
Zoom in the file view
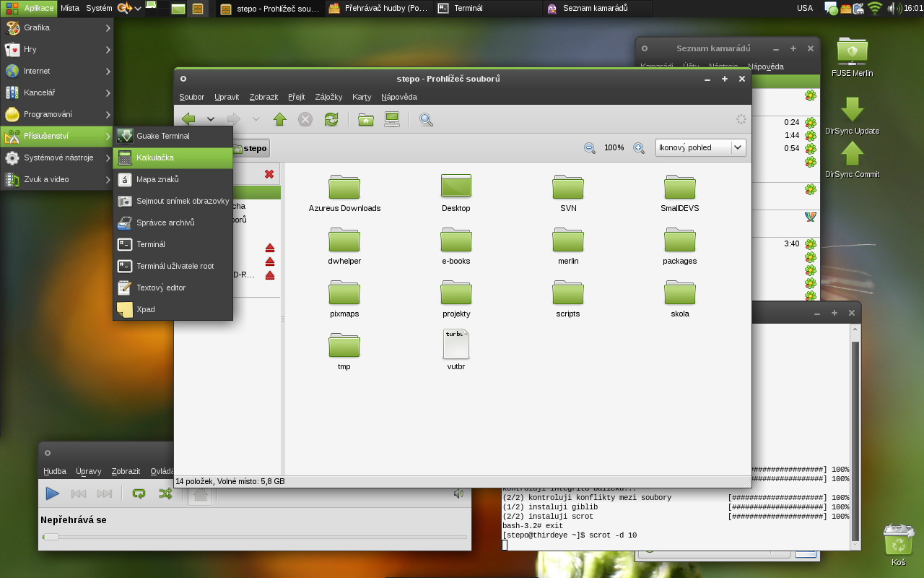point(639,147)
